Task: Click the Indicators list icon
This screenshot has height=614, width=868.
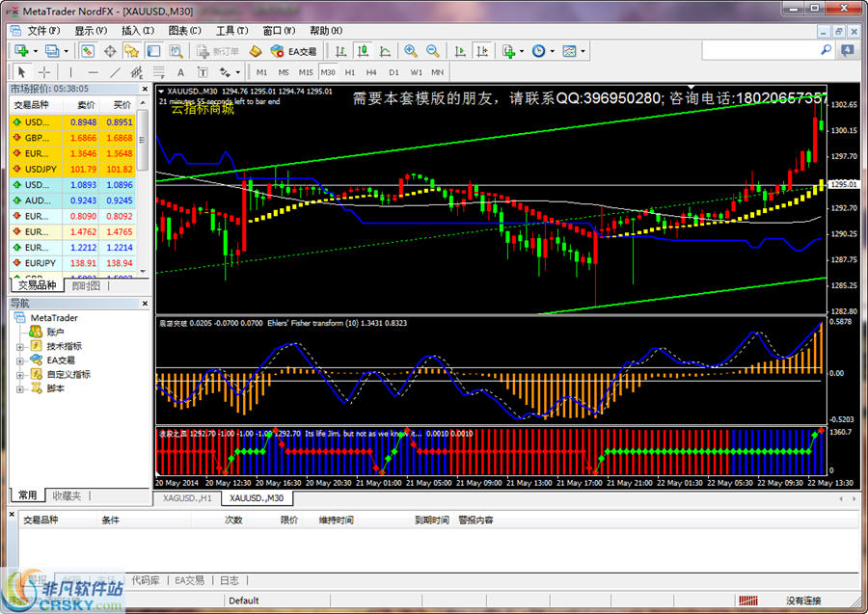Action: coord(508,51)
